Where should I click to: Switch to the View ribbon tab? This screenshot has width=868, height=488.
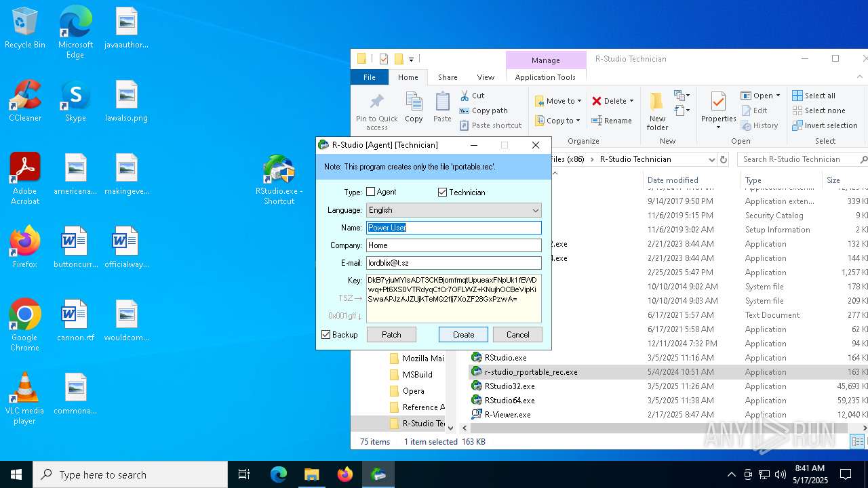[486, 77]
